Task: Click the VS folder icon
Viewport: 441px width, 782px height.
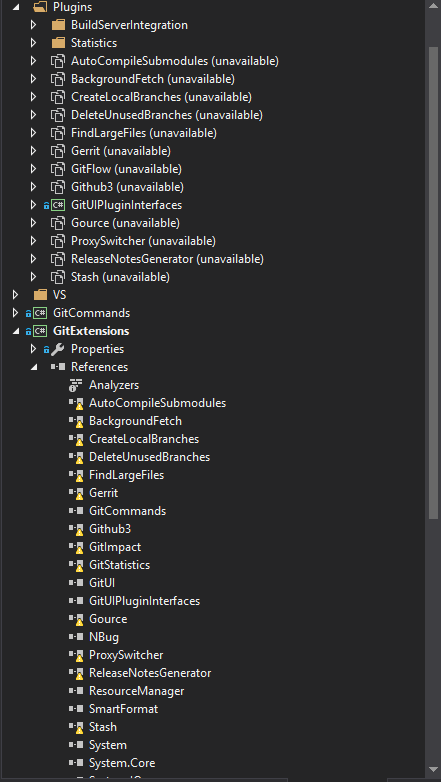Action: coord(40,295)
